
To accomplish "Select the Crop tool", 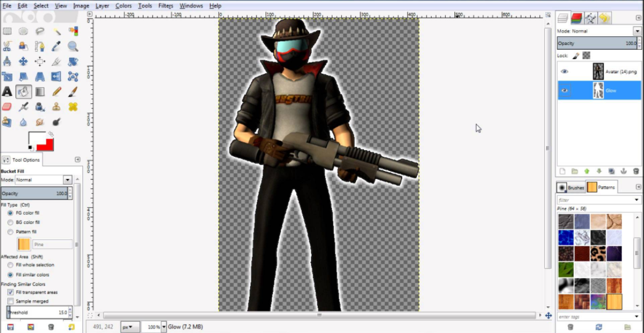I will coord(56,62).
